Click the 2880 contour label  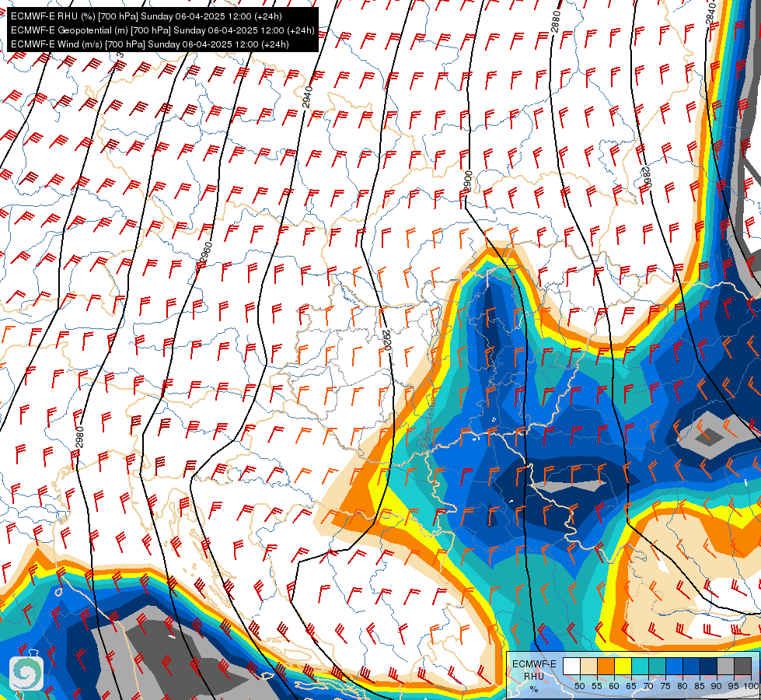[x=557, y=21]
